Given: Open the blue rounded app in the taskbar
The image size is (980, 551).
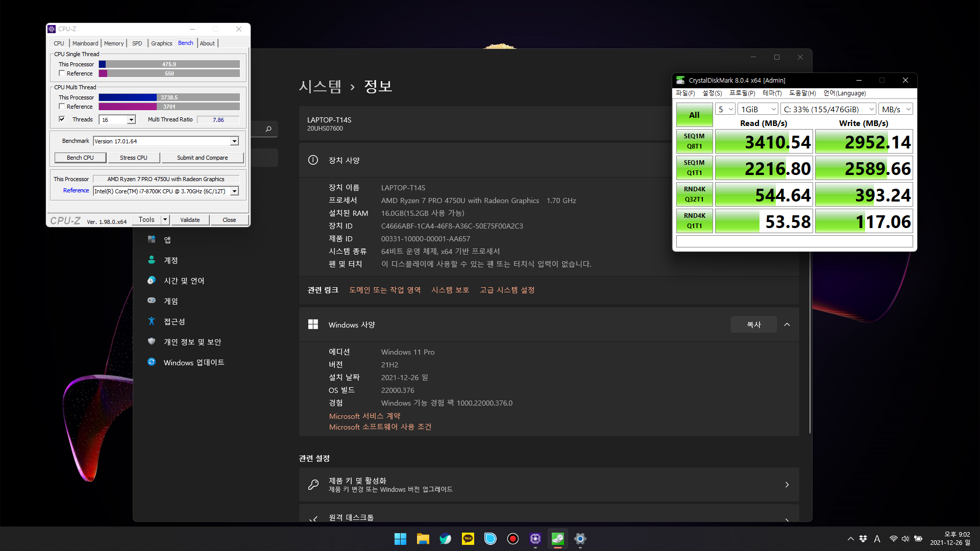Looking at the screenshot, I should click(x=491, y=539).
